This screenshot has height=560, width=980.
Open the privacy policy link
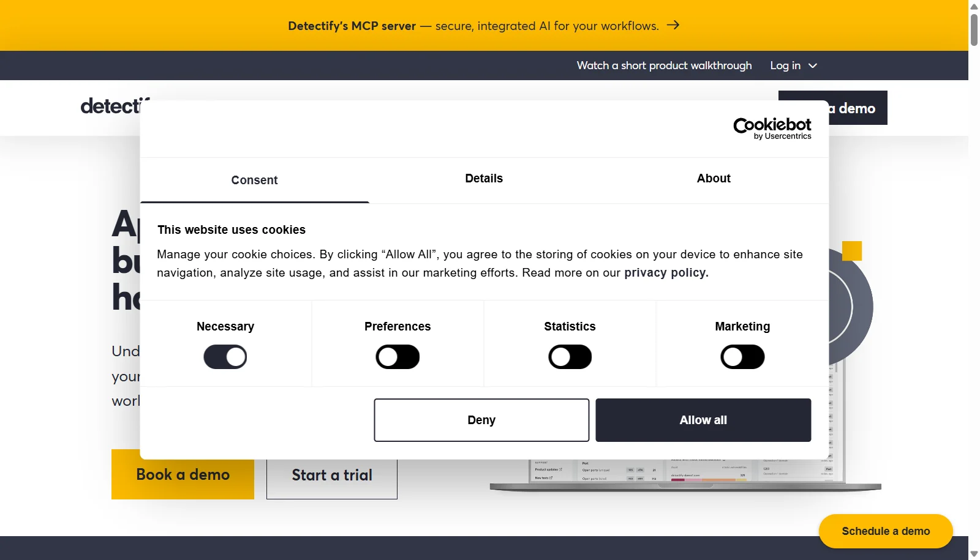point(666,273)
